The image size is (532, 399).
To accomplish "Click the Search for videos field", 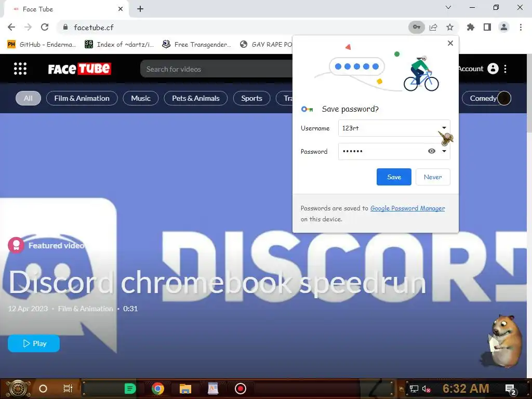I will (x=217, y=69).
